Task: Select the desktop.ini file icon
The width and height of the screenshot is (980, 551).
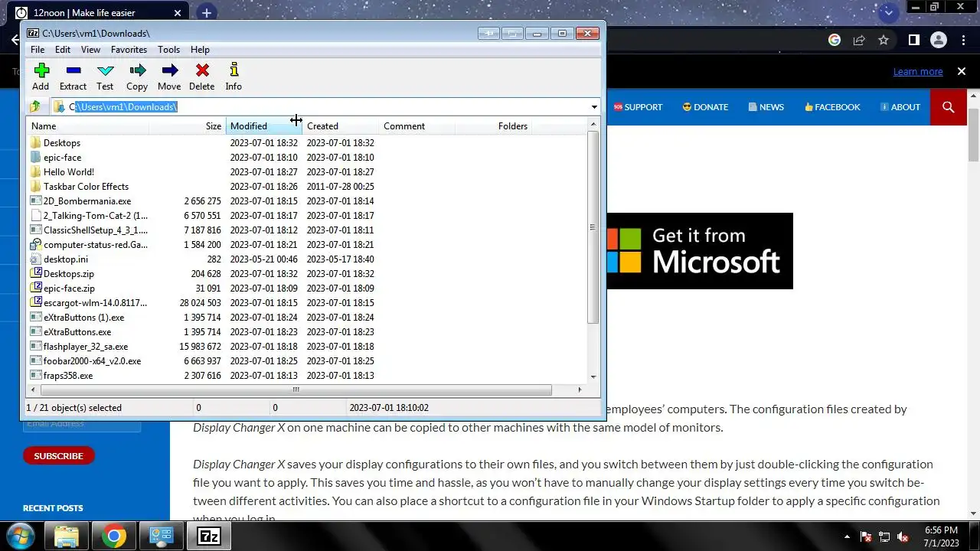Action: pyautogui.click(x=36, y=259)
